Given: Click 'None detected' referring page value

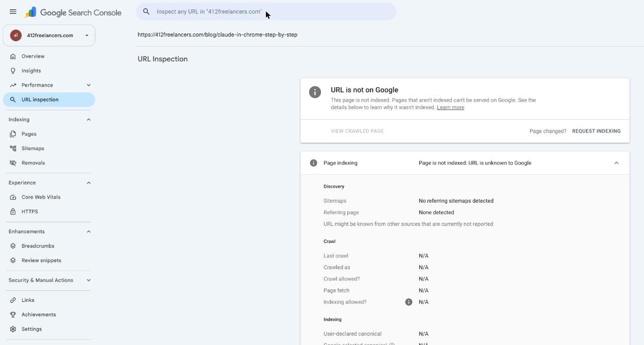Looking at the screenshot, I should point(436,212).
